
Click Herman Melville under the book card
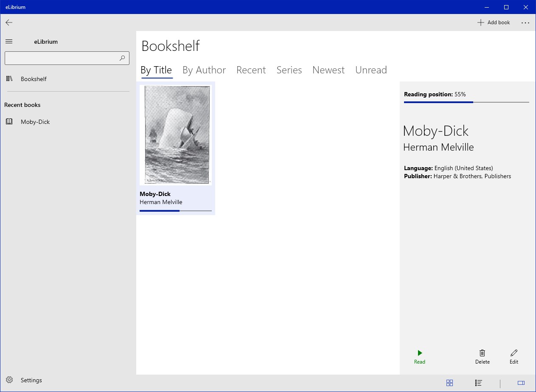[161, 202]
